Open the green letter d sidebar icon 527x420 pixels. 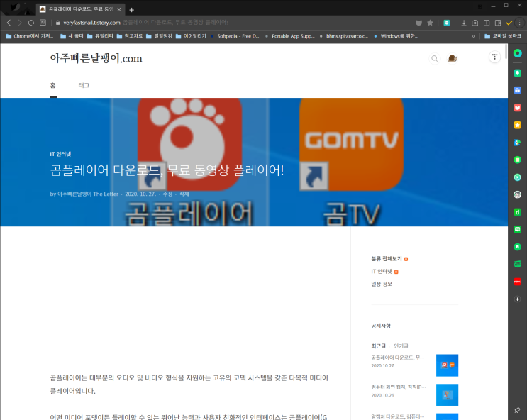[x=518, y=212]
